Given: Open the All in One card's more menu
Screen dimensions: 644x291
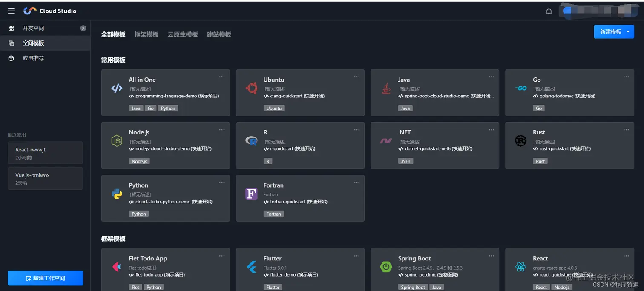Looking at the screenshot, I should 222,77.
